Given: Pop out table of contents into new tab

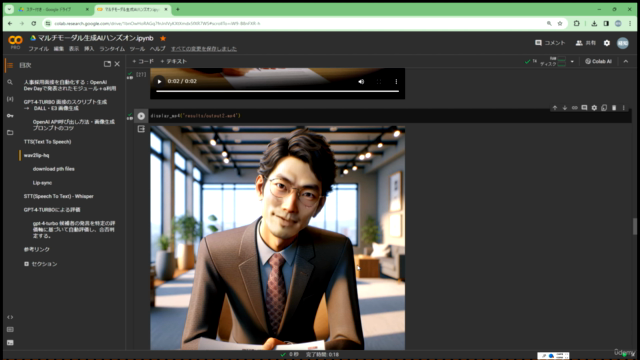Looking at the screenshot, I should click(x=107, y=64).
